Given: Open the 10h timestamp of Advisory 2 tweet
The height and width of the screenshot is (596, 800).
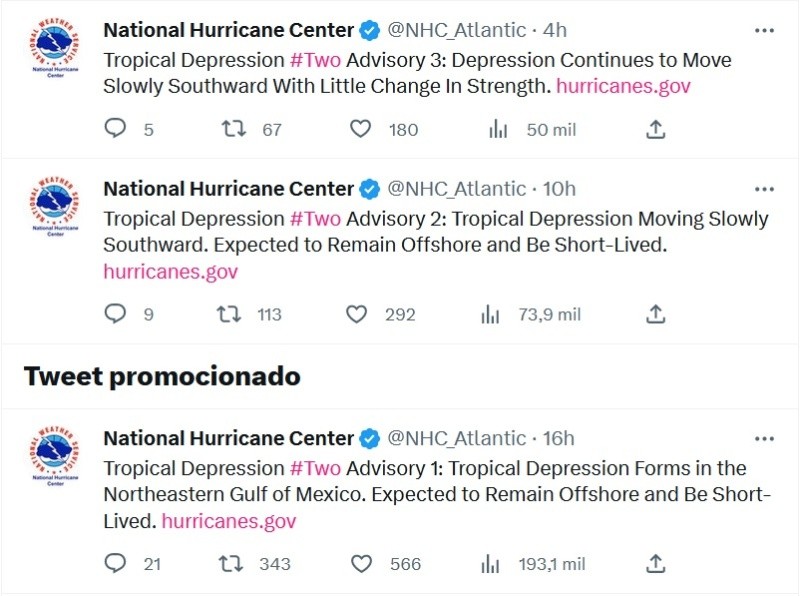Looking at the screenshot, I should tap(559, 189).
